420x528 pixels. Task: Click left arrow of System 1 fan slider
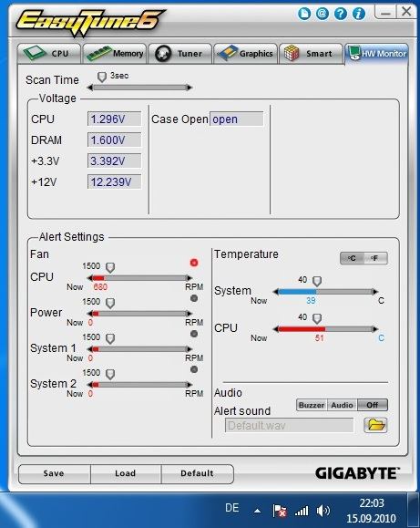[x=90, y=349]
